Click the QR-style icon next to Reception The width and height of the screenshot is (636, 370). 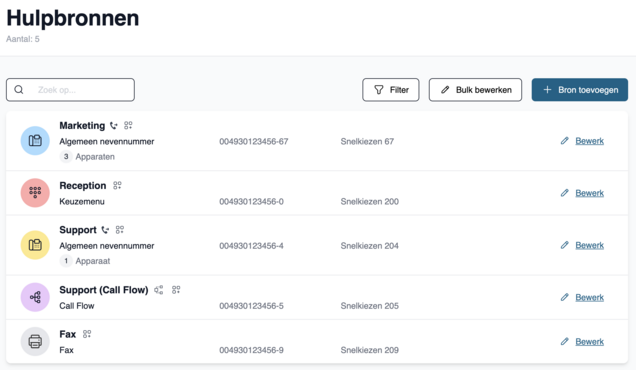[x=117, y=185]
